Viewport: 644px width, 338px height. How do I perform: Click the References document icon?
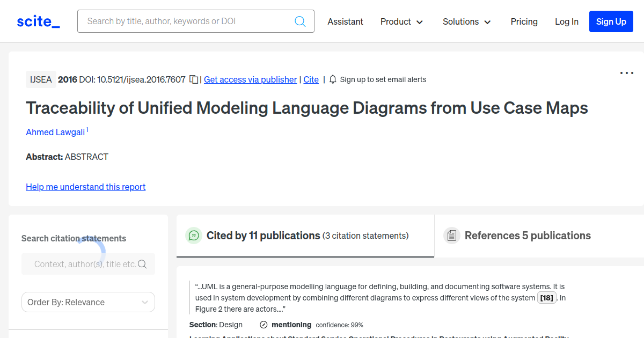tap(452, 236)
